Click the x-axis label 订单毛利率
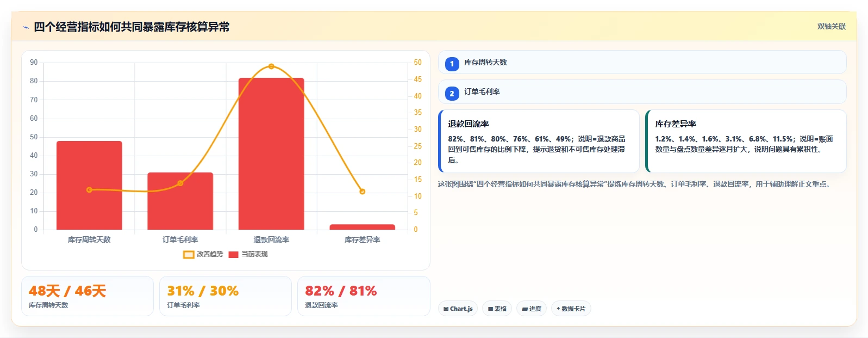The width and height of the screenshot is (868, 338). point(180,239)
